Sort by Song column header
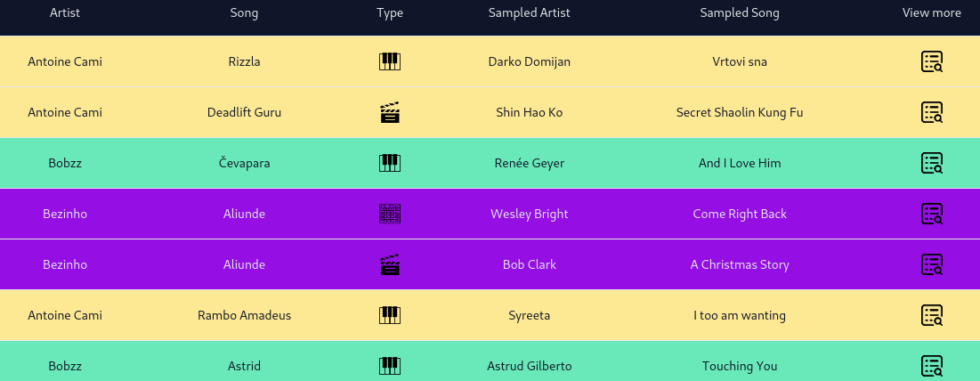 [244, 12]
